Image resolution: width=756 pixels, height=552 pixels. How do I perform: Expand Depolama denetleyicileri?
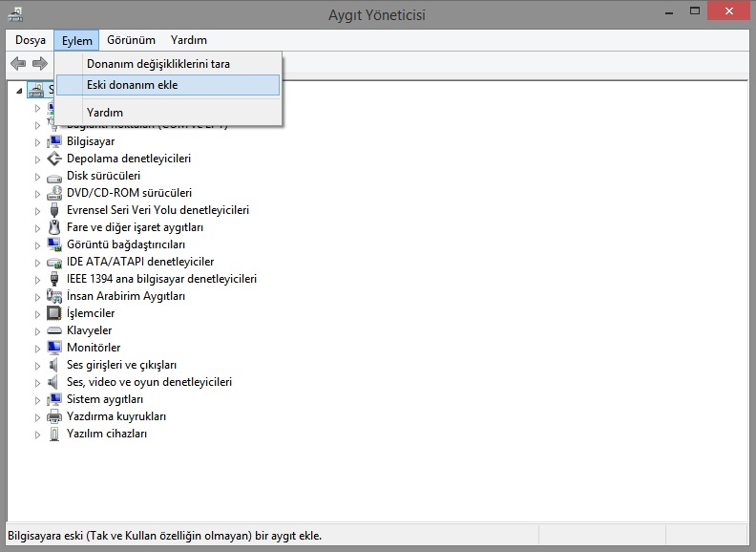tap(37, 159)
